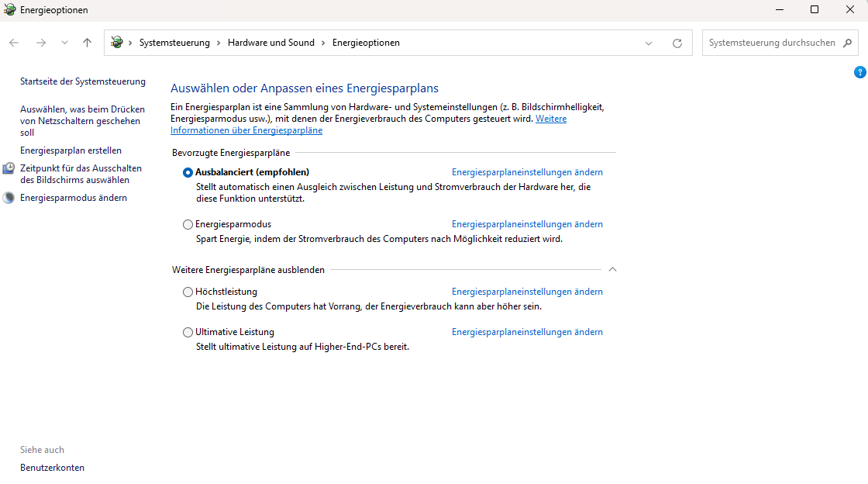The width and height of the screenshot is (868, 484).
Task: Click the monitor clock icon in sidebar
Action: (x=9, y=168)
